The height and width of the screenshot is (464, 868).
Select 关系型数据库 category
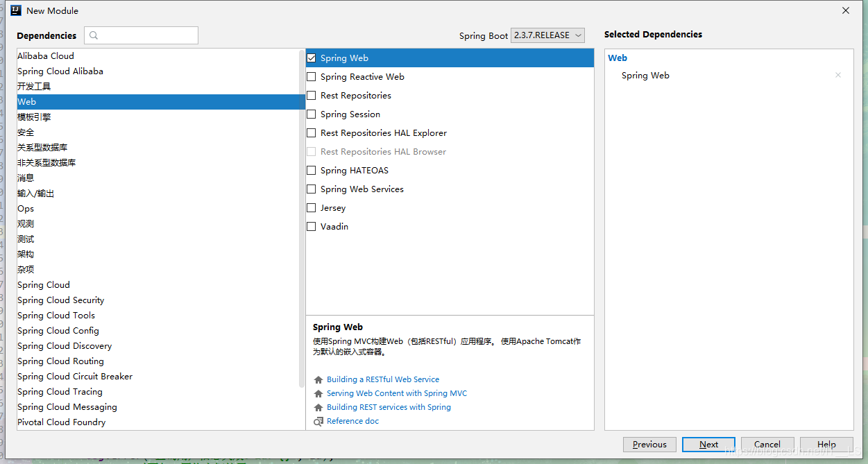158,148
